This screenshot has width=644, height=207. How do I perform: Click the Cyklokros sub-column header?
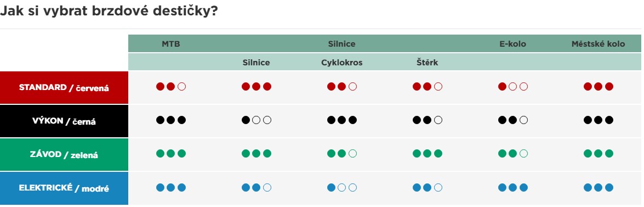click(x=341, y=63)
